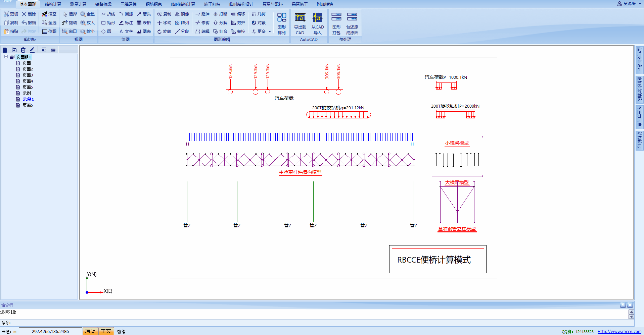The image size is (644, 335).
Task: Open the 图形排列 arrangement tool
Action: click(281, 23)
